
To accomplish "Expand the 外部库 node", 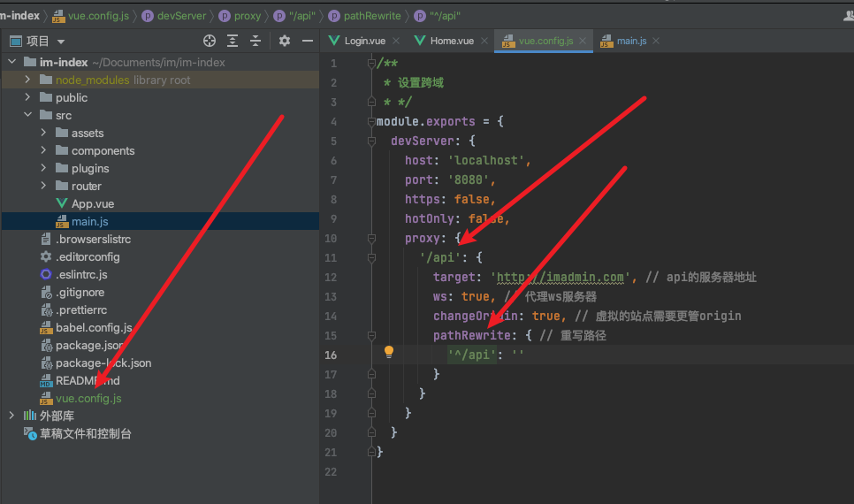I will pyautogui.click(x=12, y=416).
